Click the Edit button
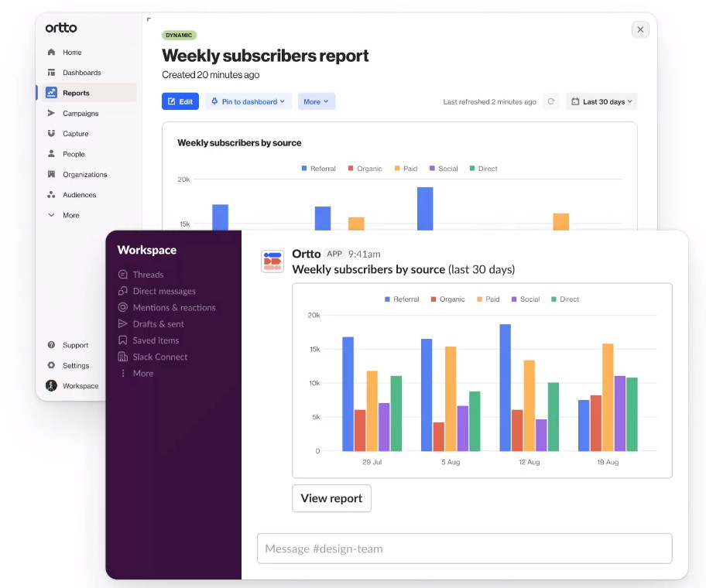This screenshot has height=588, width=706. [180, 101]
